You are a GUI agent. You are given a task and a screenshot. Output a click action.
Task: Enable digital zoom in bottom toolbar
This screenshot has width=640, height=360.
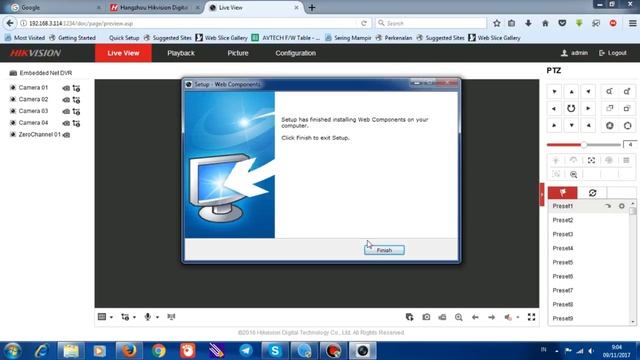tap(459, 317)
